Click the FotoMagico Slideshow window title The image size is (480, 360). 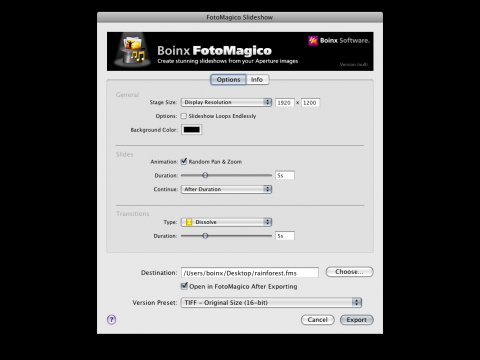pos(240,17)
